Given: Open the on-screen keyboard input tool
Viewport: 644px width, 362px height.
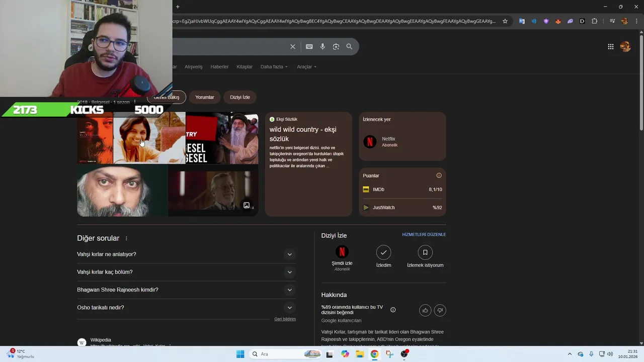Looking at the screenshot, I should (309, 47).
